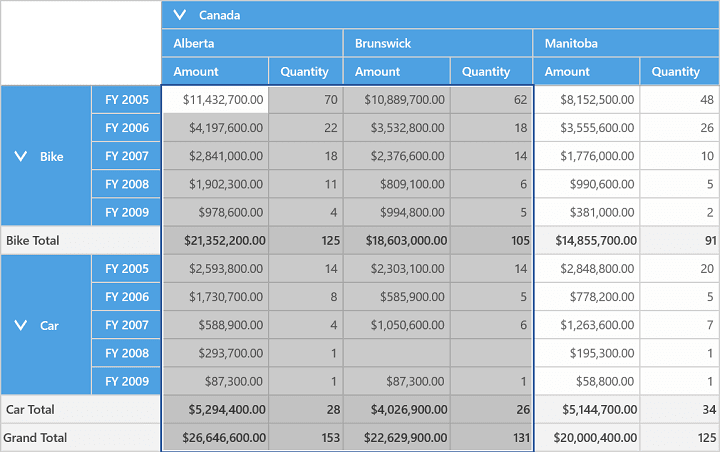The width and height of the screenshot is (720, 452).
Task: Click the $4,197,600.00 cell
Action: [215, 128]
